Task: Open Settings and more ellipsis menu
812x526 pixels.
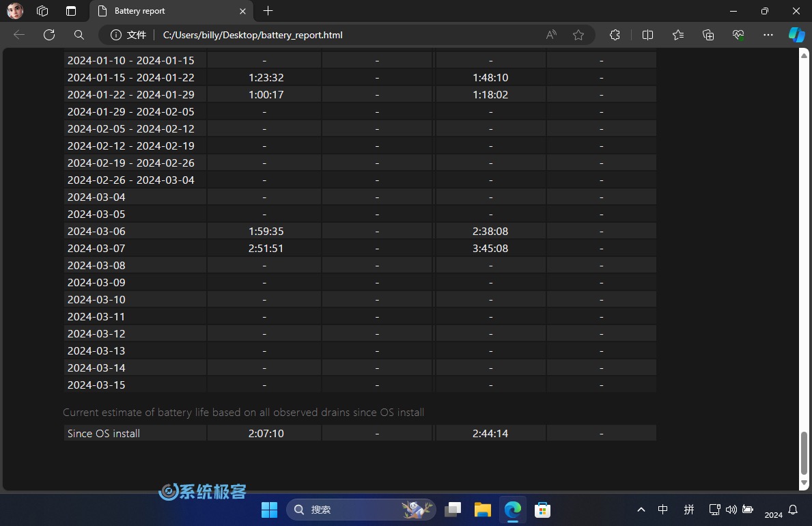Action: 768,35
